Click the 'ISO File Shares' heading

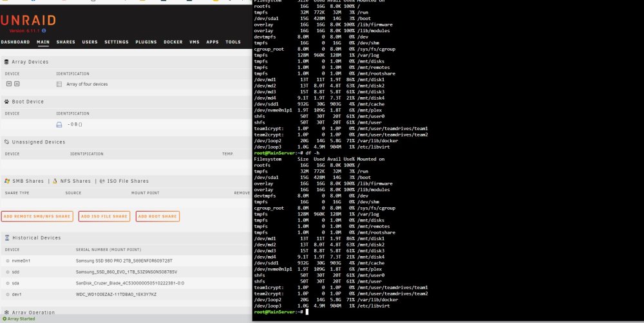pyautogui.click(x=128, y=181)
